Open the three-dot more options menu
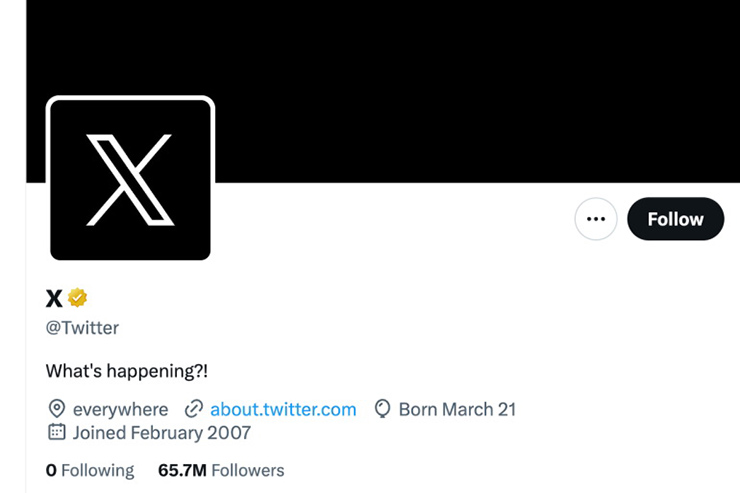Viewport: 740px width, 493px height. 596,219
